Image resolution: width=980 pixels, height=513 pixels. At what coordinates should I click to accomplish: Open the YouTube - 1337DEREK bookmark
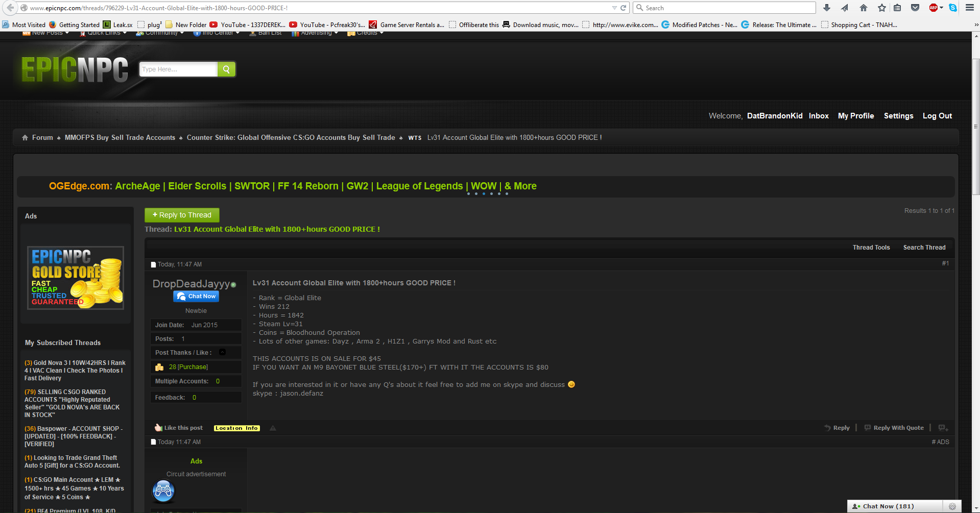pyautogui.click(x=248, y=25)
